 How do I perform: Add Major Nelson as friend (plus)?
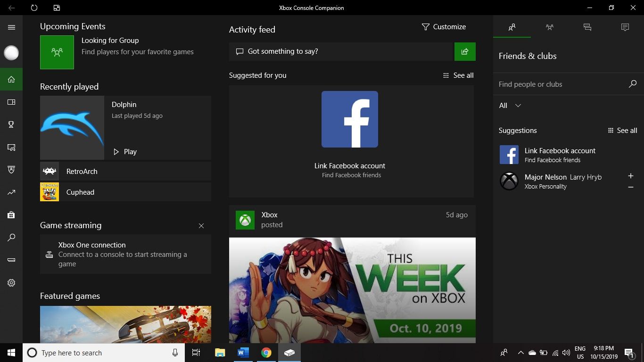(631, 176)
